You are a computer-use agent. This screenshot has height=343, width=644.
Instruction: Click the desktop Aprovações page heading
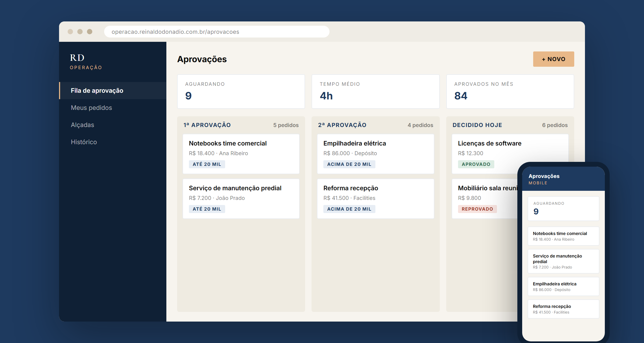[202, 59]
